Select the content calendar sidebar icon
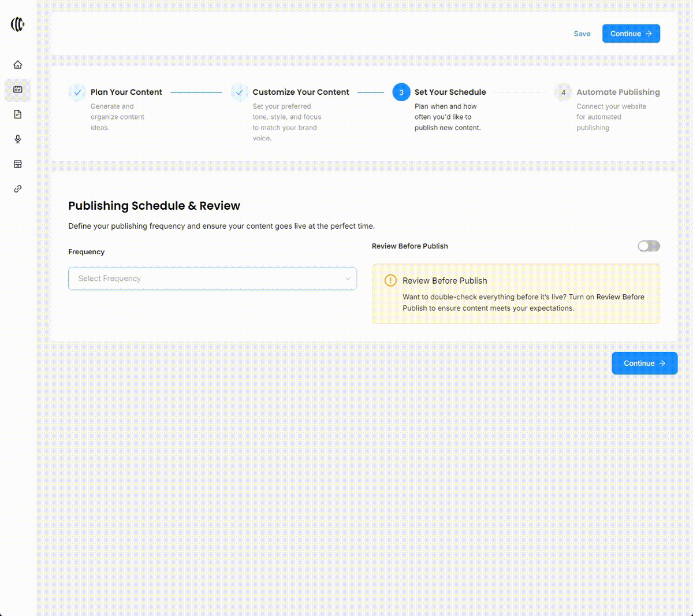This screenshot has width=693, height=616. click(18, 90)
